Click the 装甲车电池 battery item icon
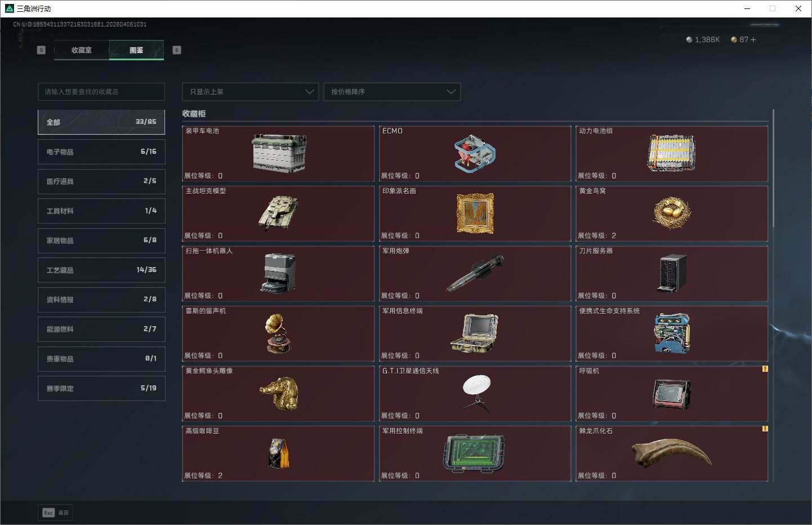This screenshot has height=525, width=812. point(279,153)
